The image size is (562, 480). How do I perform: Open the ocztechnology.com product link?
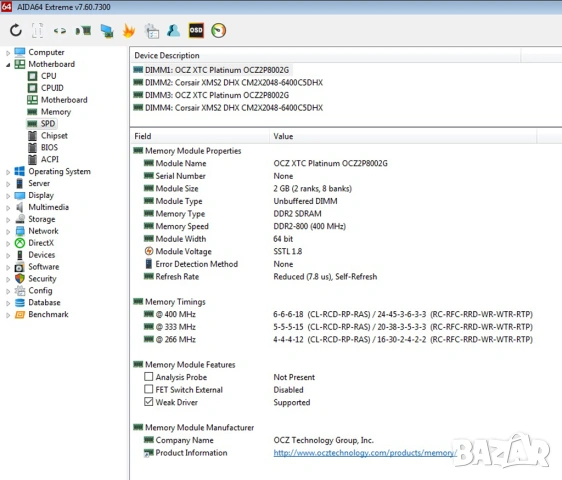(365, 453)
